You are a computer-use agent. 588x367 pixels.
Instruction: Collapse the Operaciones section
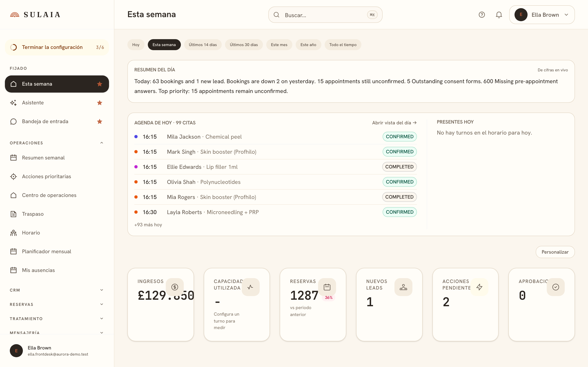pyautogui.click(x=101, y=143)
